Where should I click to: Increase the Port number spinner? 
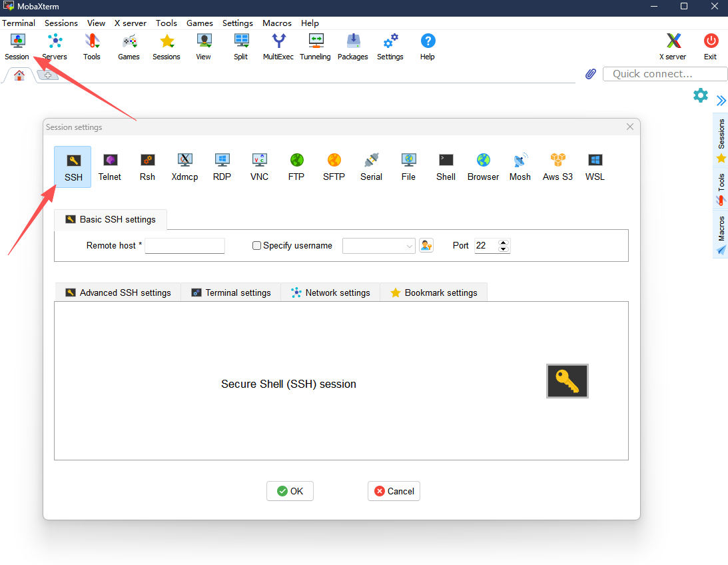coord(504,243)
